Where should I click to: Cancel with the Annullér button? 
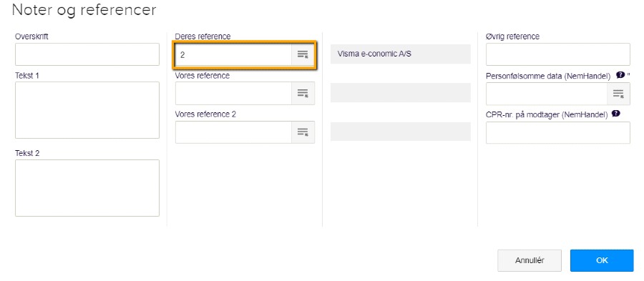coord(530,260)
